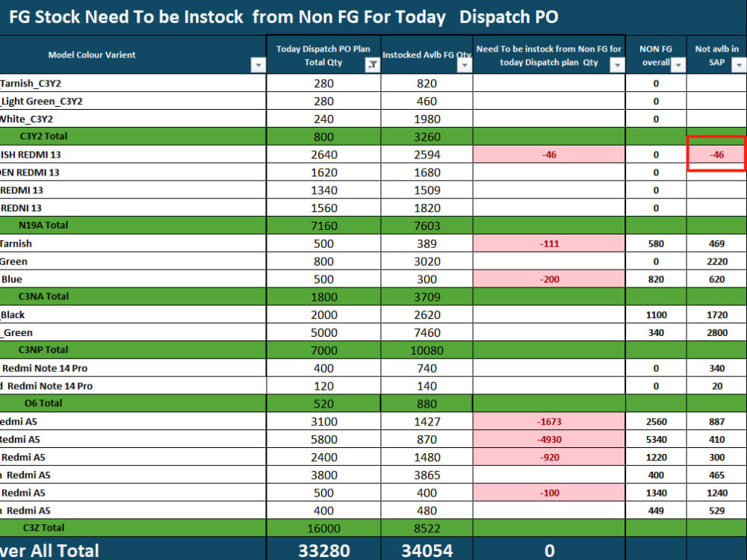Click the 1240 Not avlb in SAP cell
This screenshot has height=560, width=747.
pyautogui.click(x=716, y=492)
